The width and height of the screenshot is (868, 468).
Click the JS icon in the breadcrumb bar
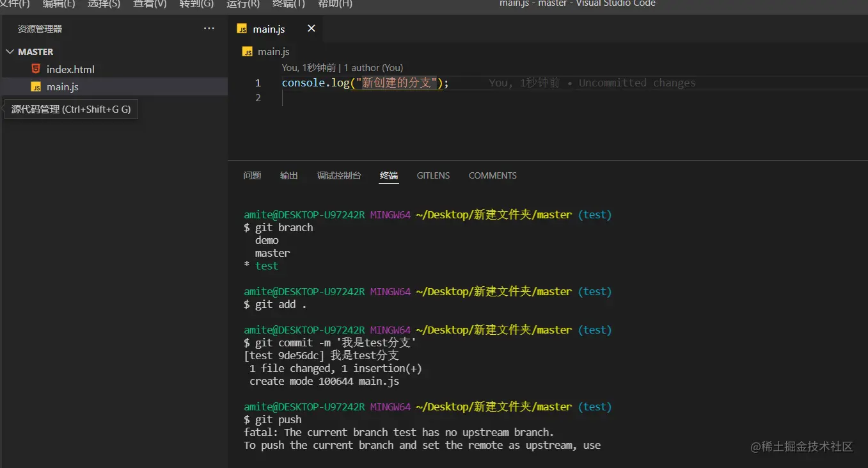click(x=247, y=51)
